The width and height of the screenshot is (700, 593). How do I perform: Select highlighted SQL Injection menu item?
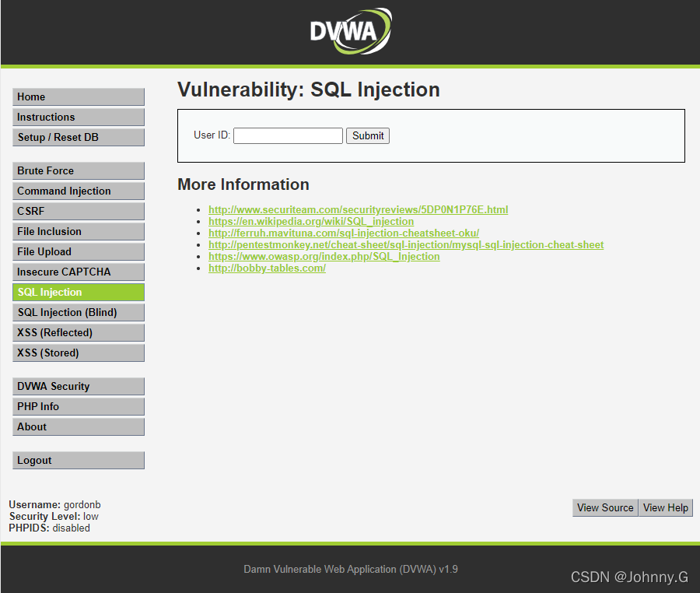tap(79, 292)
